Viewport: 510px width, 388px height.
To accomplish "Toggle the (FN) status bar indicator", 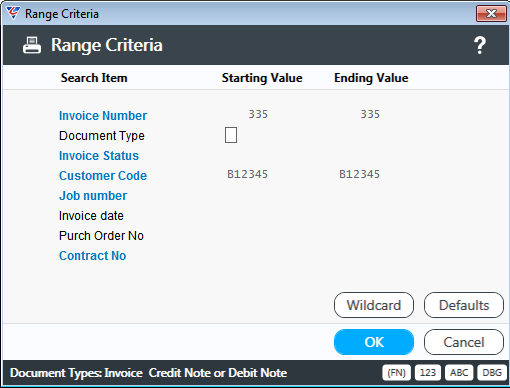I will coord(396,372).
